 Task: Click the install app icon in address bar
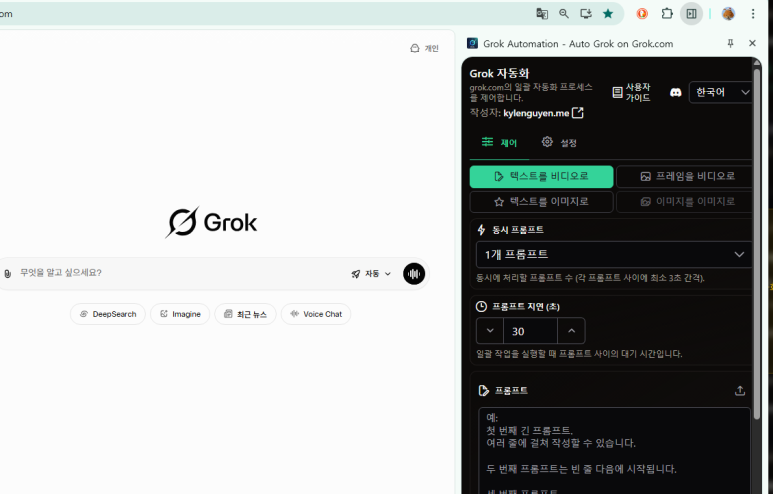click(586, 14)
